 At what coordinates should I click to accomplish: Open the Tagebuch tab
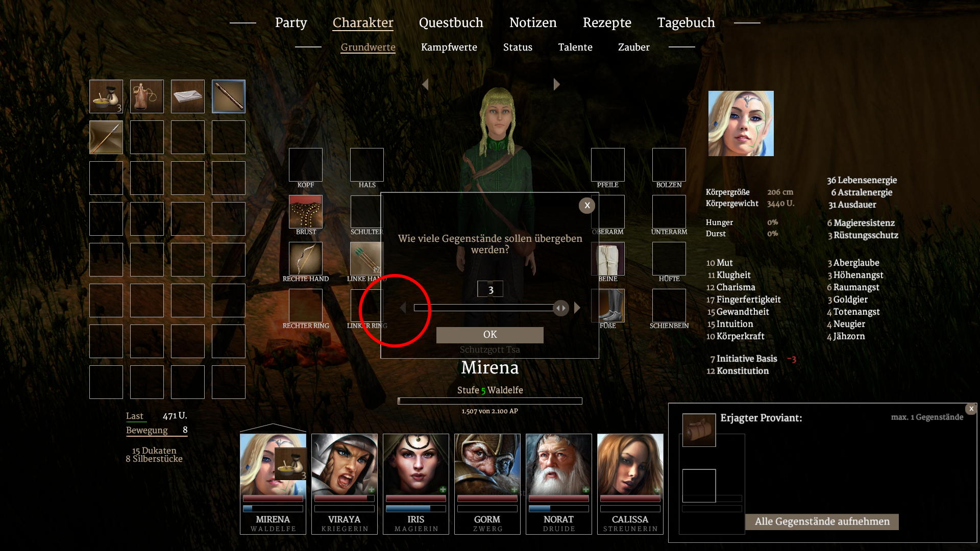[x=686, y=22]
